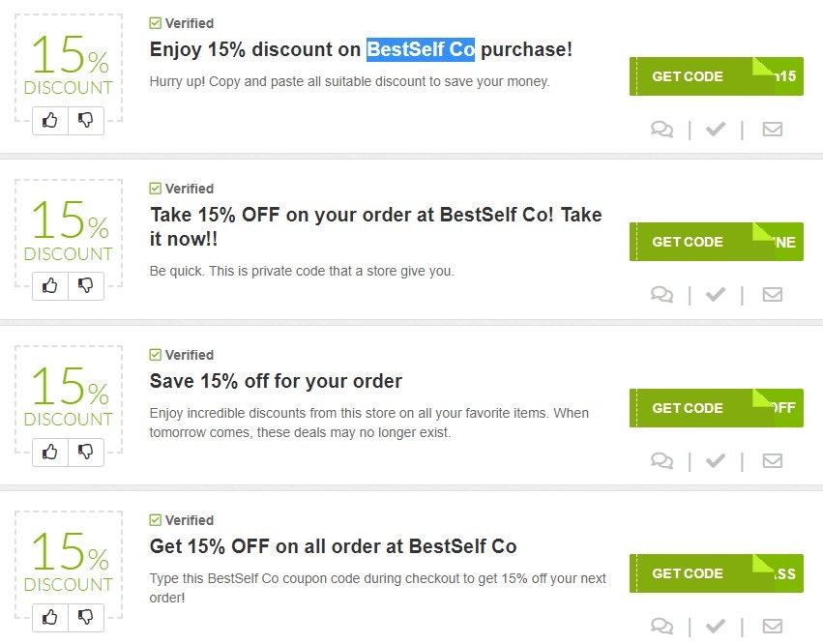The image size is (823, 644).
Task: Open the comment bubble icon on the first coupon
Action: coord(662,129)
